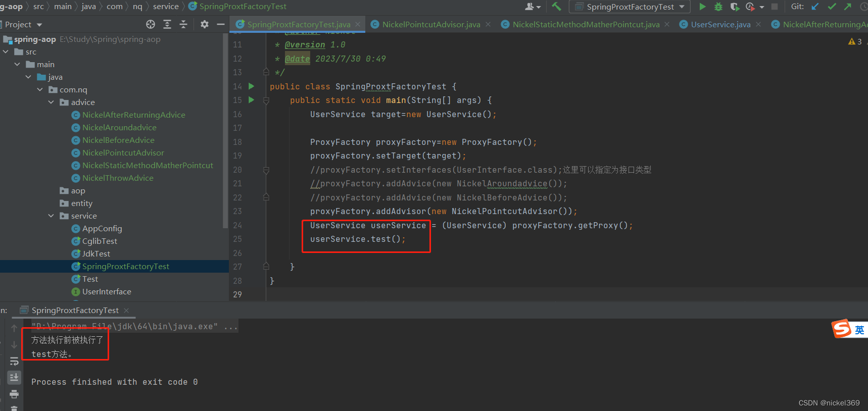The height and width of the screenshot is (411, 868).
Task: Click the 'com' breadcrumb in navigation bar
Action: (115, 7)
